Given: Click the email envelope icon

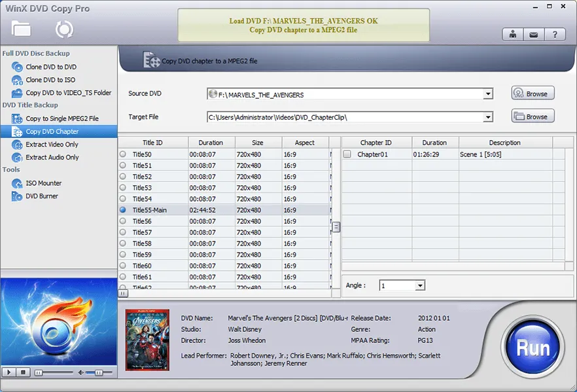Looking at the screenshot, I should pyautogui.click(x=534, y=35).
